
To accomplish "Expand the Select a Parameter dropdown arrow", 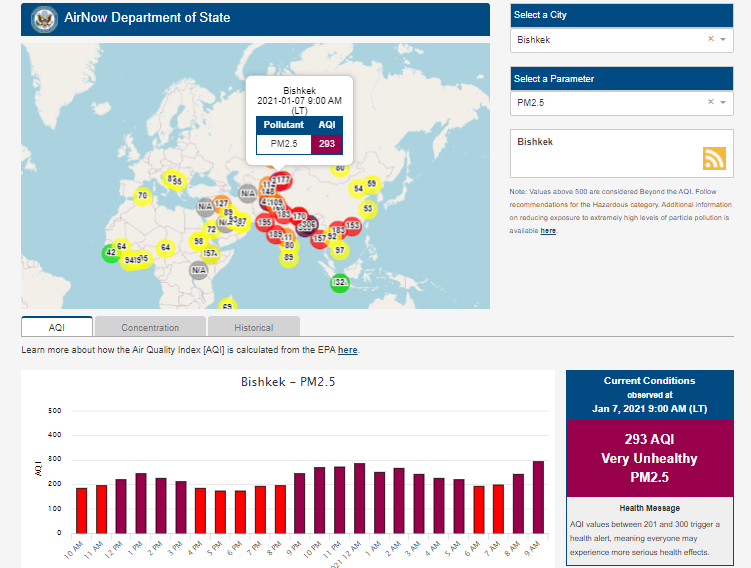I will click(x=723, y=102).
